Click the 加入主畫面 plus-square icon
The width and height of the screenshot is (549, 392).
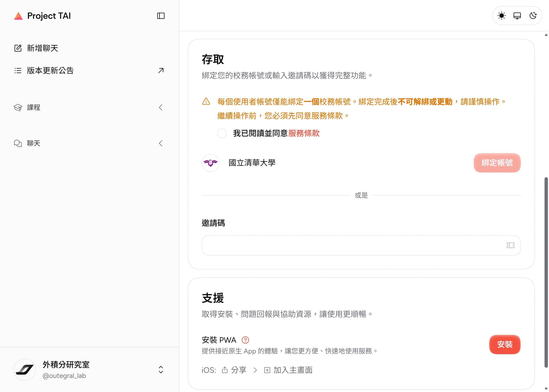coord(267,370)
